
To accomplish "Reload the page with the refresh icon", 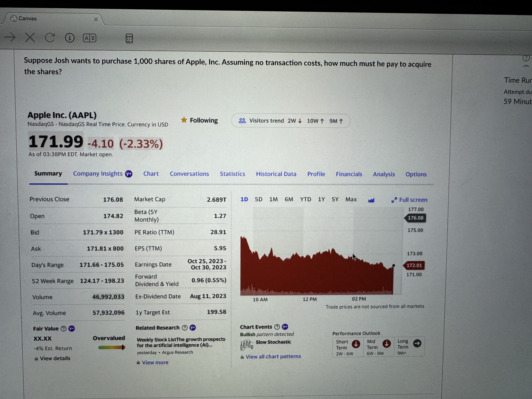I will coord(50,37).
